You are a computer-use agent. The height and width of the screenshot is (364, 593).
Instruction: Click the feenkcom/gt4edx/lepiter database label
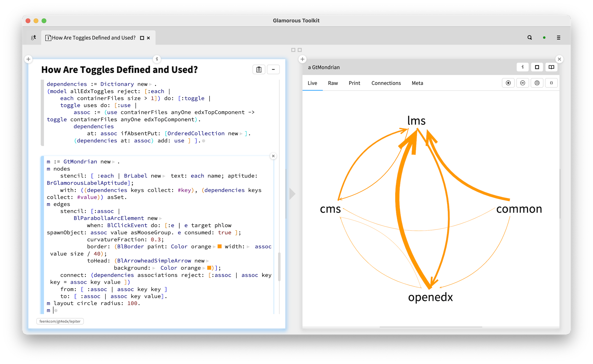click(60, 321)
